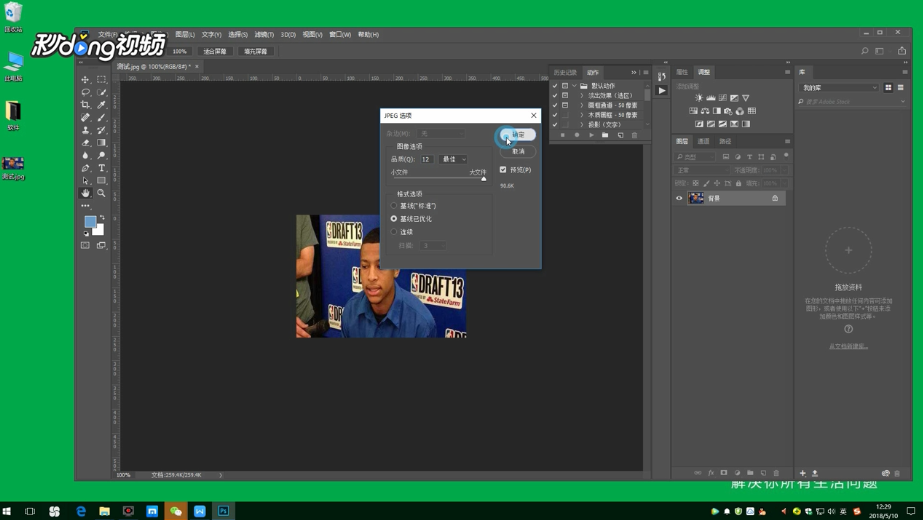
Task: Open the 最佳 quality preset dropdown
Action: [453, 159]
